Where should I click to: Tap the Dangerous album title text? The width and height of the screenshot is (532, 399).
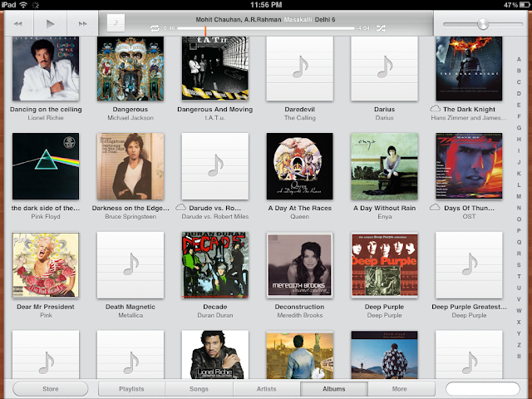click(x=131, y=110)
